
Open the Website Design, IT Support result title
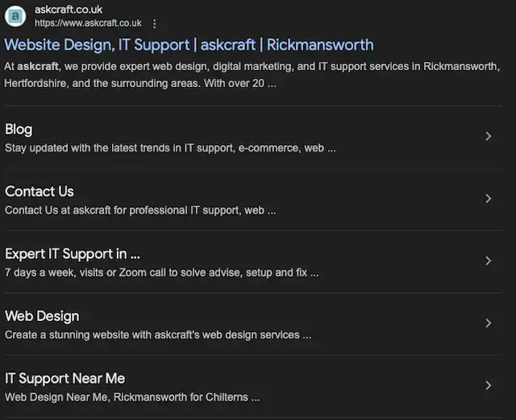pyautogui.click(x=189, y=45)
